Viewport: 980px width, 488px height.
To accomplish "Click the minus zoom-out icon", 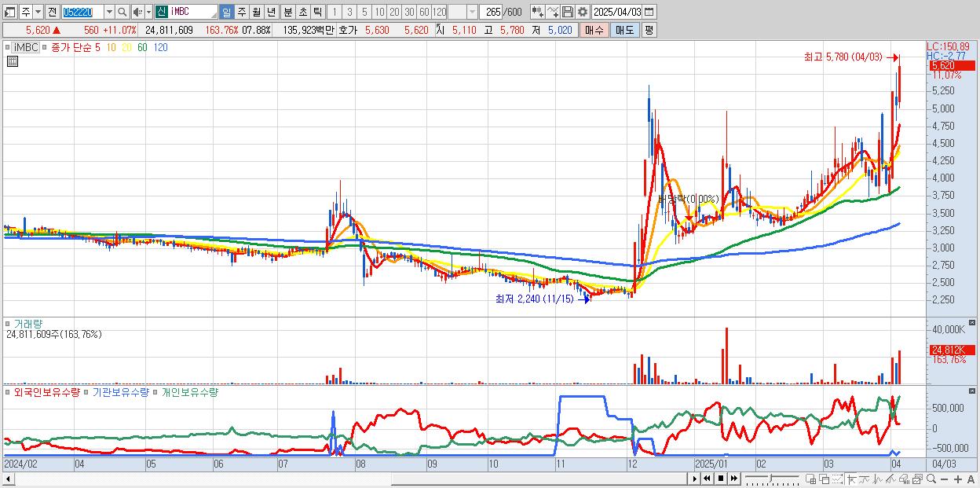I will tap(945, 479).
